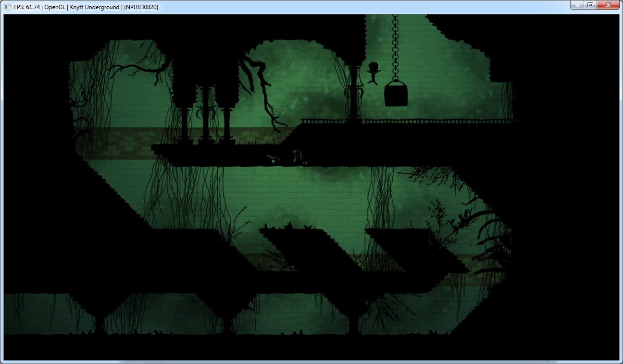Click the Knytt Underground window title text
The height and width of the screenshot is (364, 623).
tap(86, 7)
